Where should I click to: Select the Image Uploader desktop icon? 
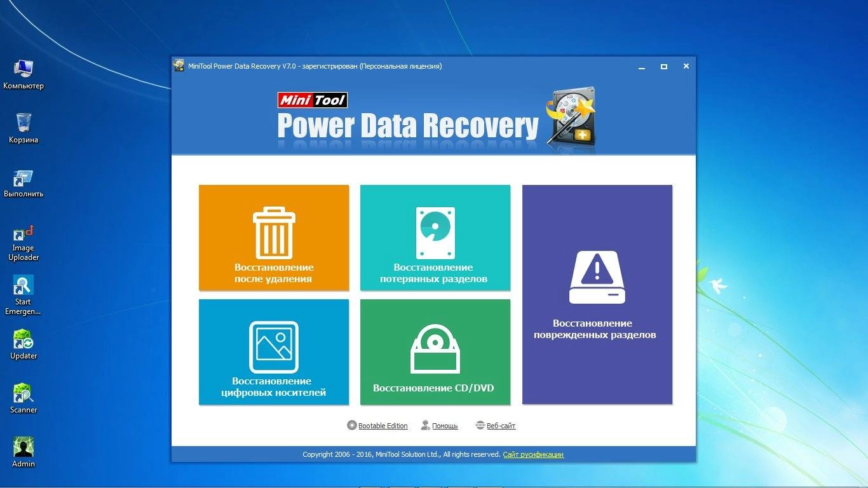(24, 243)
